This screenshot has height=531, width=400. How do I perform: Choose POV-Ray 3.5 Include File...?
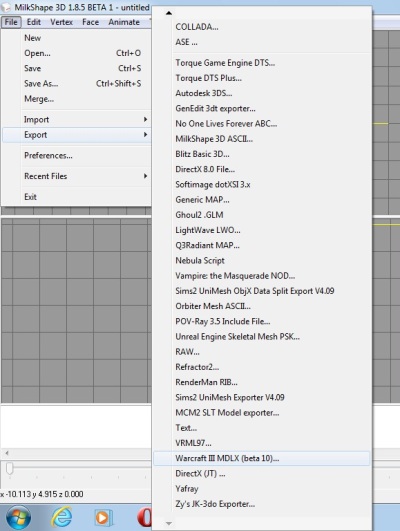261,321
